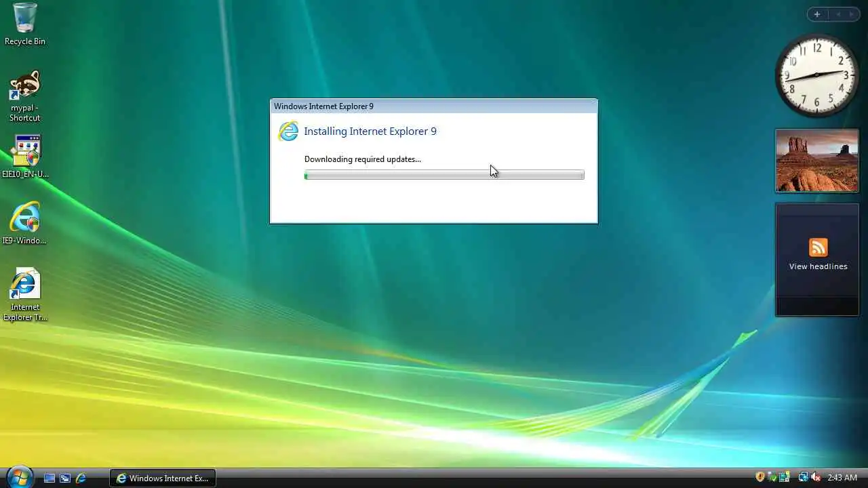Screen dimensions: 868x488
Task: Click the sidebar next page arrow
Action: coord(852,14)
